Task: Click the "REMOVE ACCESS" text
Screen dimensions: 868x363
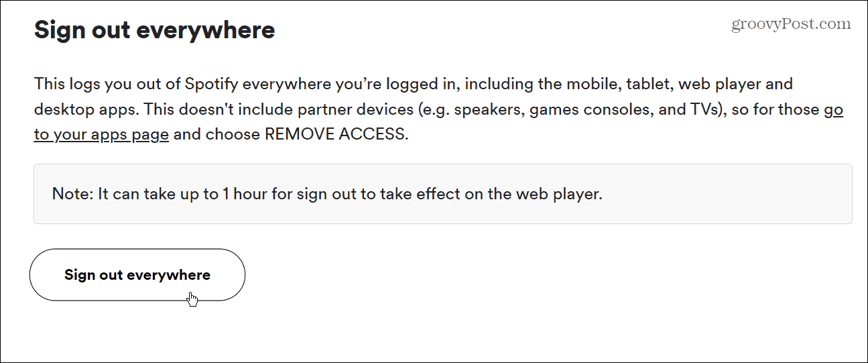Action: (334, 134)
